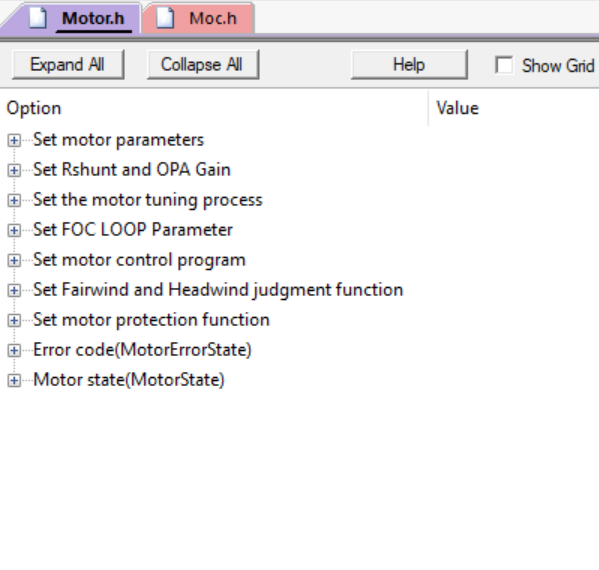Viewport: 599px width, 570px height.
Task: Click the Moc.h tab file icon
Action: [165, 18]
